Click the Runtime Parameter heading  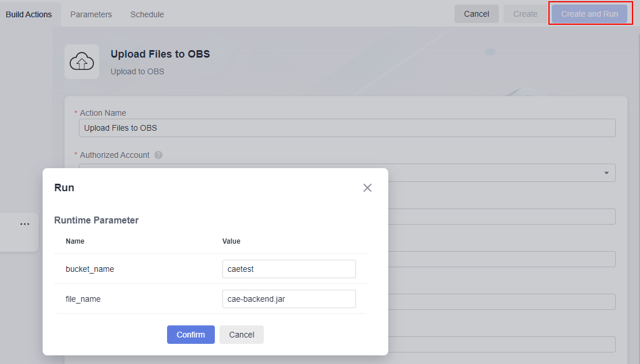click(96, 221)
